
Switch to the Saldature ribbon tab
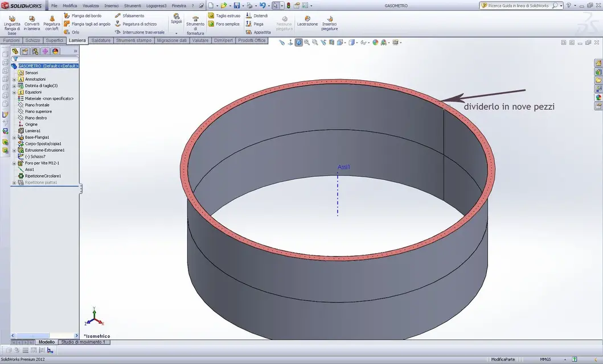pos(101,40)
